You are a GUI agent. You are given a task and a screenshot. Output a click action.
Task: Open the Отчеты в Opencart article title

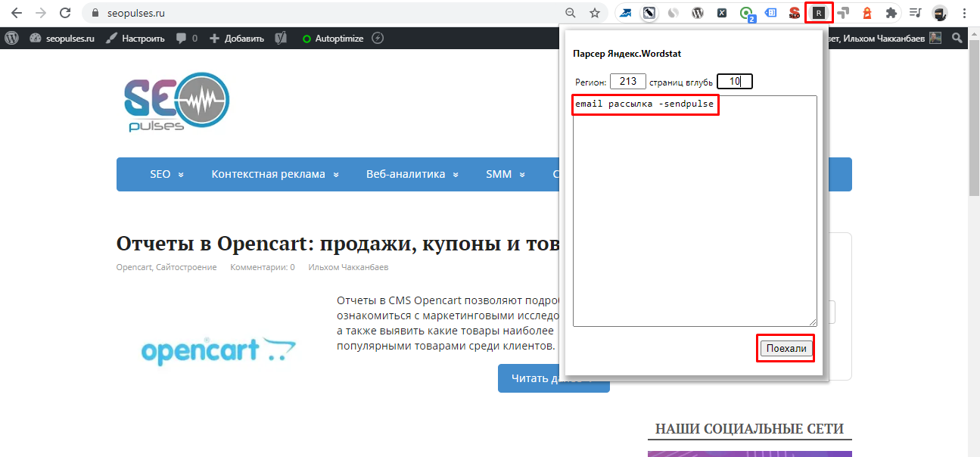click(x=338, y=244)
